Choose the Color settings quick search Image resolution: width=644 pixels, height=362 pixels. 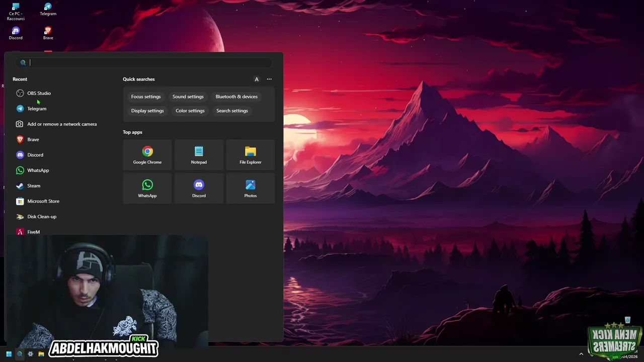tap(190, 111)
